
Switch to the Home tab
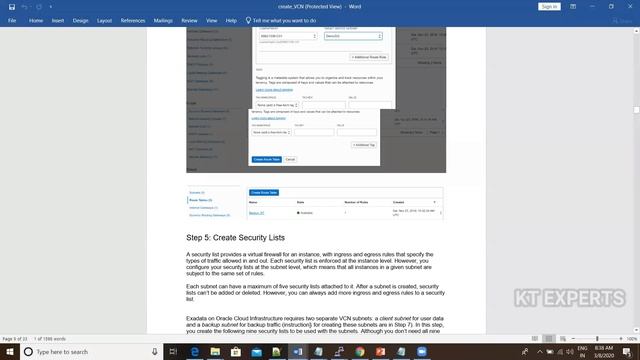pyautogui.click(x=36, y=20)
